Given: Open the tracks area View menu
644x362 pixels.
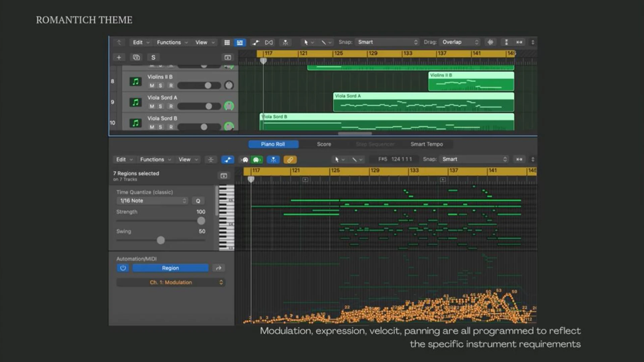Looking at the screenshot, I should (205, 43).
